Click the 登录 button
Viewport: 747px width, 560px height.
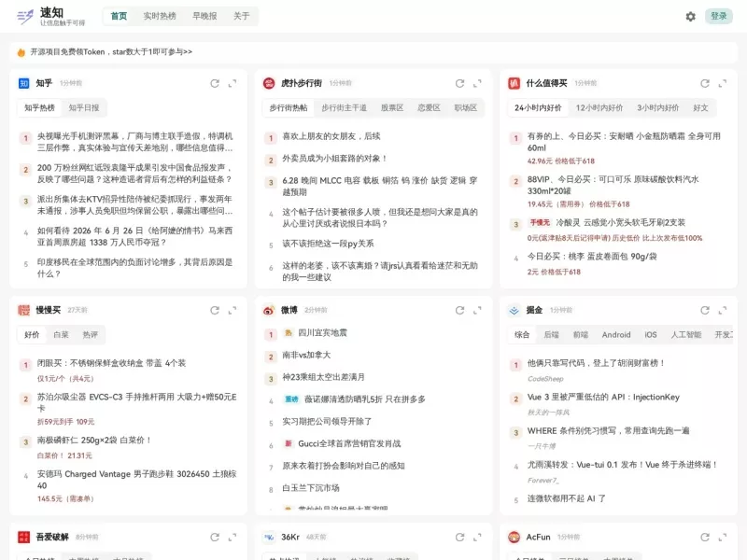pyautogui.click(x=718, y=16)
